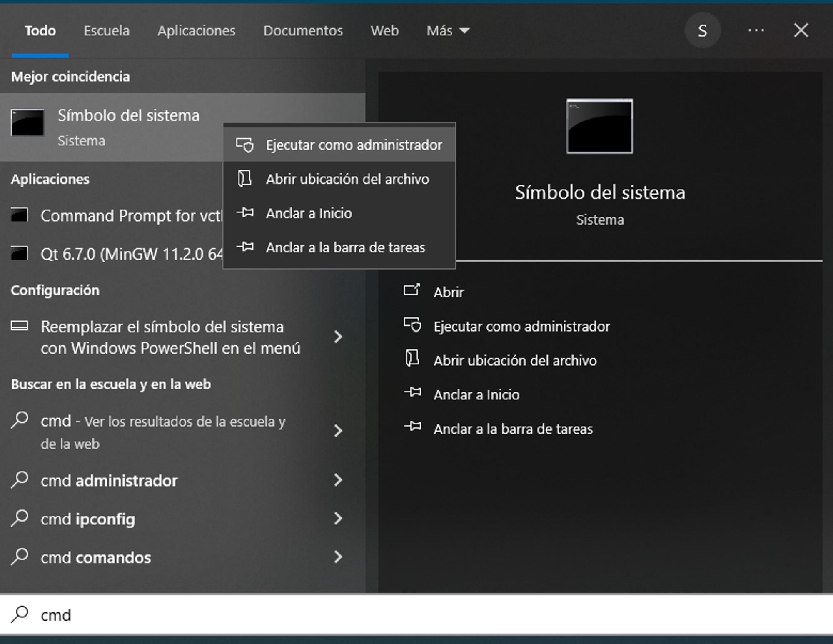Click the magnifier icon in the search box
Viewport: 833px width, 644px height.
(20, 614)
